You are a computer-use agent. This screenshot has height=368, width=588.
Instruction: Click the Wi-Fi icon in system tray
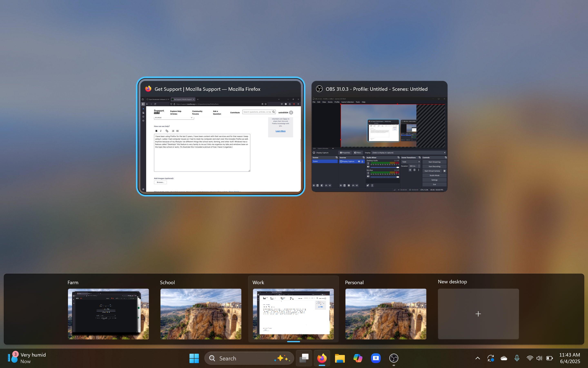pyautogui.click(x=530, y=358)
